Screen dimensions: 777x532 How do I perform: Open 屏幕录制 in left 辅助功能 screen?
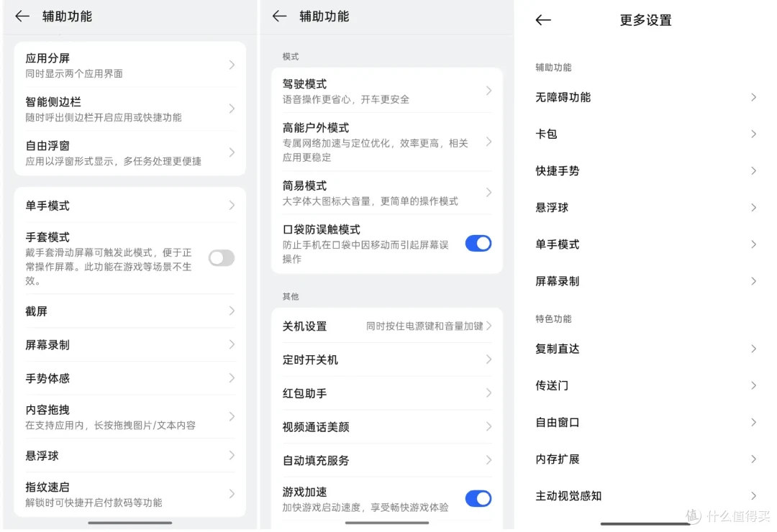pyautogui.click(x=129, y=345)
